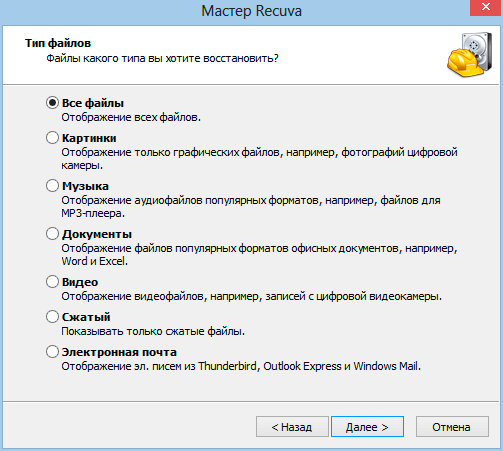
Task: Cancel the wizard with "Отмена"
Action: click(452, 427)
